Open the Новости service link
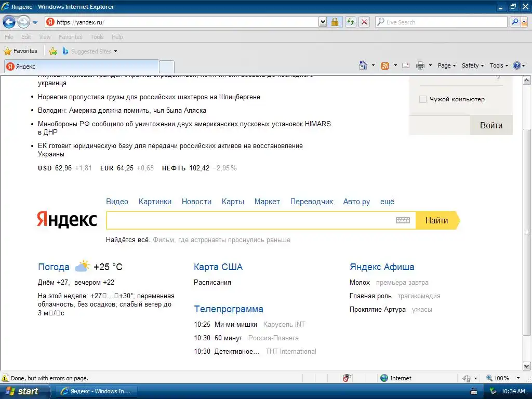The width and height of the screenshot is (532, 399). (196, 202)
